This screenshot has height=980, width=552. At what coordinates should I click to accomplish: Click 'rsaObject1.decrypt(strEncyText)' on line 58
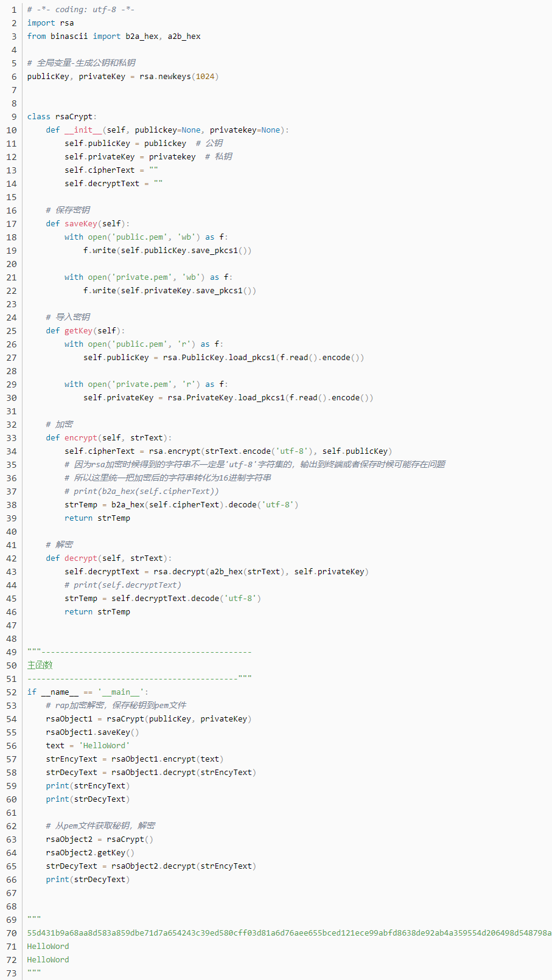click(184, 773)
